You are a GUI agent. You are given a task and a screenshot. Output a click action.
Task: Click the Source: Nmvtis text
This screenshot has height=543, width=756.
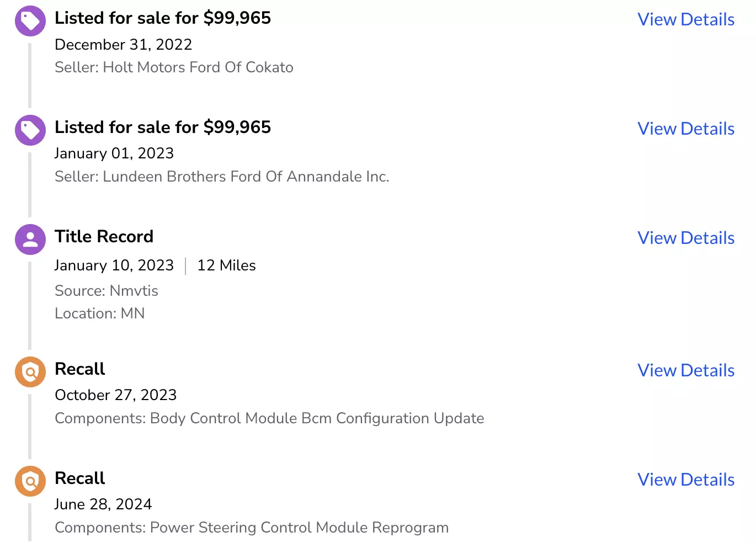pos(107,291)
